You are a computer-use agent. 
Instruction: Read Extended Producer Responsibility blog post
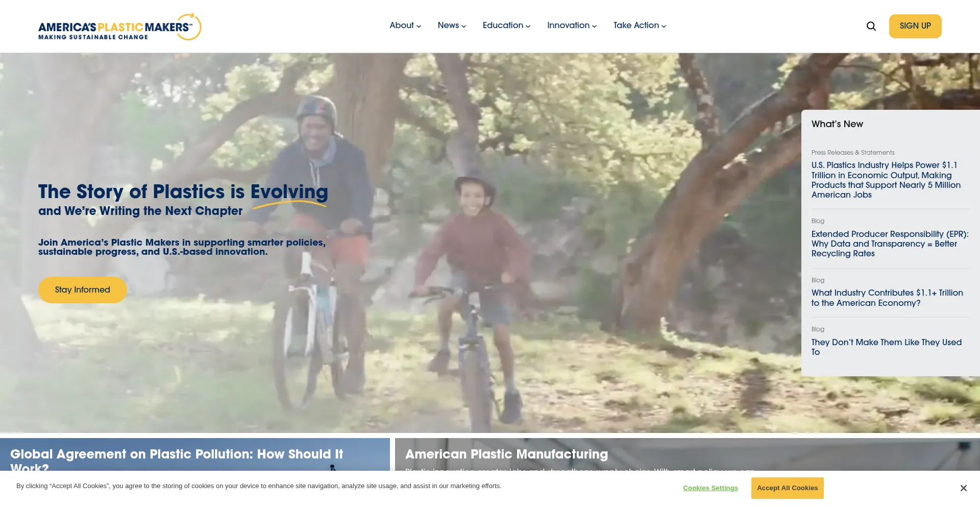(889, 244)
